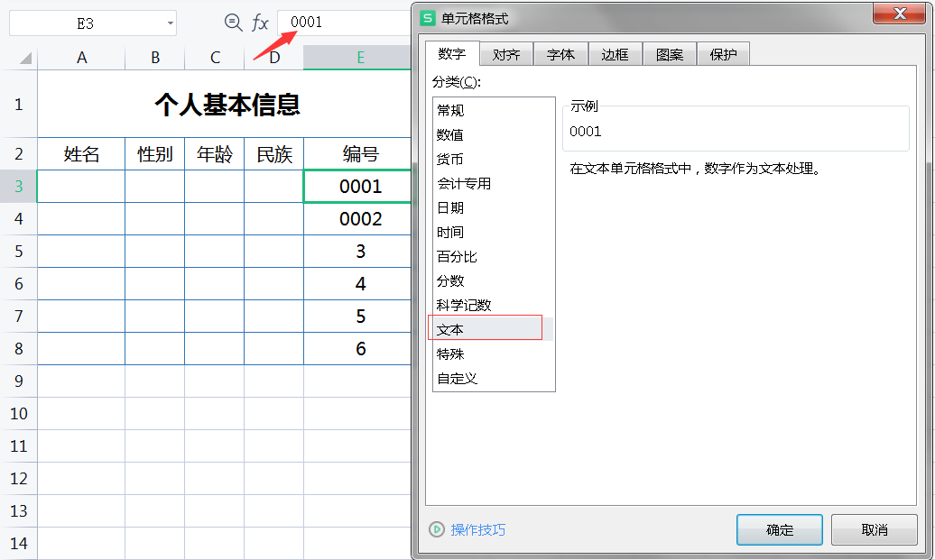Select row 9 header
Image resolution: width=935 pixels, height=560 pixels.
click(x=18, y=381)
